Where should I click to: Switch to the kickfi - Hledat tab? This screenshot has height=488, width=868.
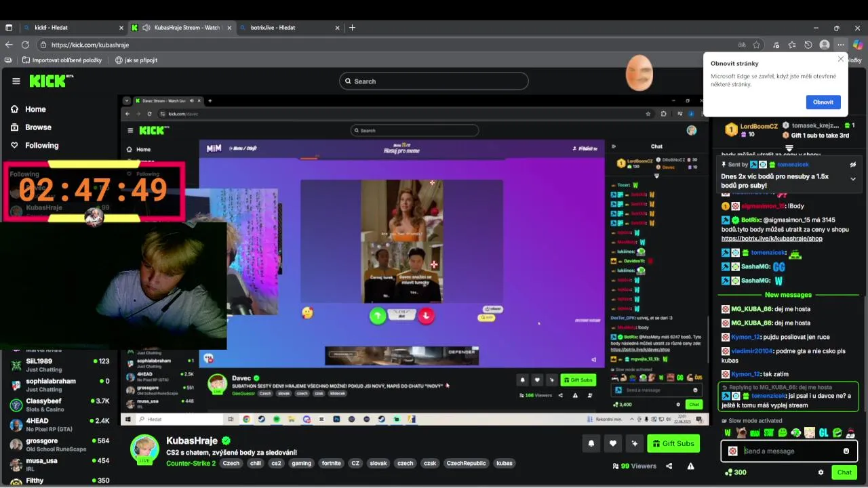tap(73, 28)
